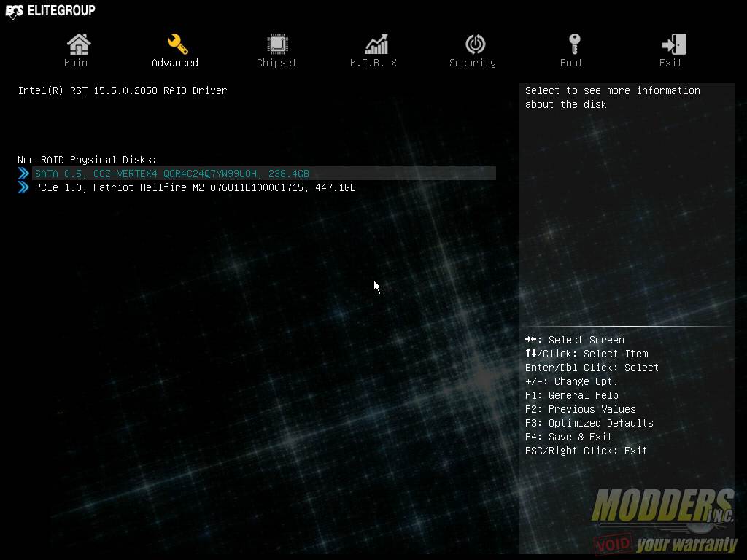Viewport: 747px width, 560px height.
Task: Click 'Select to see more information' help text
Action: [x=613, y=97]
